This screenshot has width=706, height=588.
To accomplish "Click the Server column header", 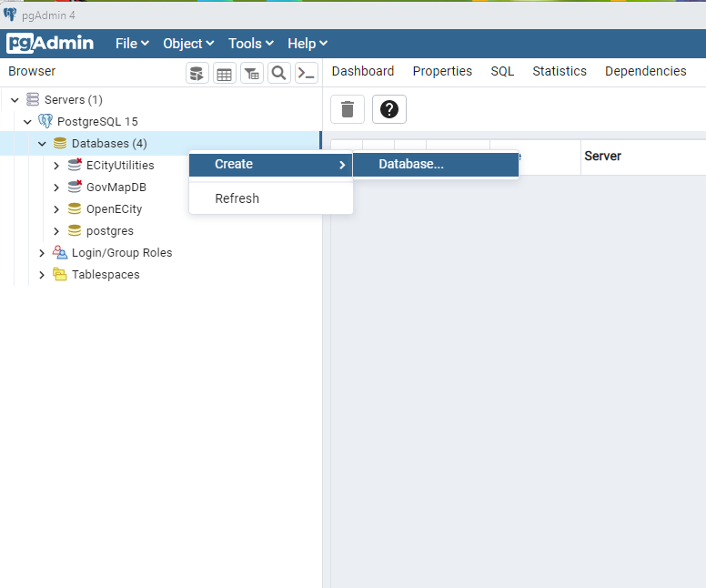I will [602, 156].
